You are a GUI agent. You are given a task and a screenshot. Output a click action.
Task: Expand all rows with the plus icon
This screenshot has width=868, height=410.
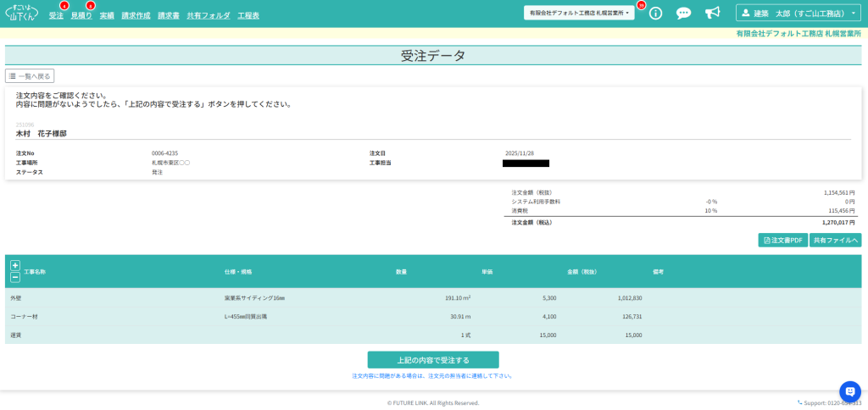pyautogui.click(x=15, y=265)
